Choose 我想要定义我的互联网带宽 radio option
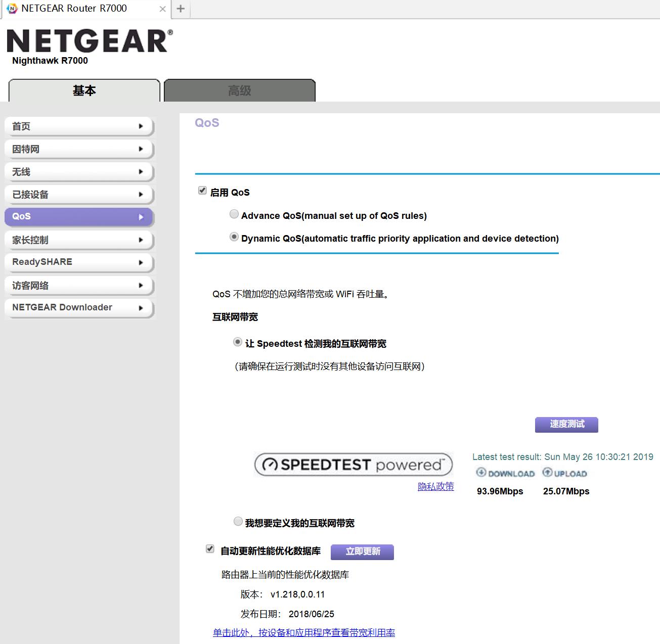Viewport: 660px width, 644px height. click(238, 521)
